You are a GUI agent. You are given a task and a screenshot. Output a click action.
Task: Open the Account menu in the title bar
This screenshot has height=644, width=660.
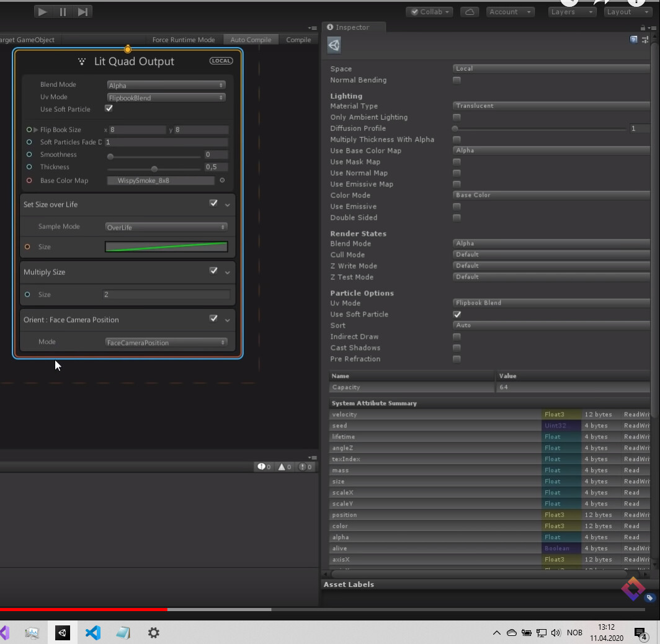point(510,11)
